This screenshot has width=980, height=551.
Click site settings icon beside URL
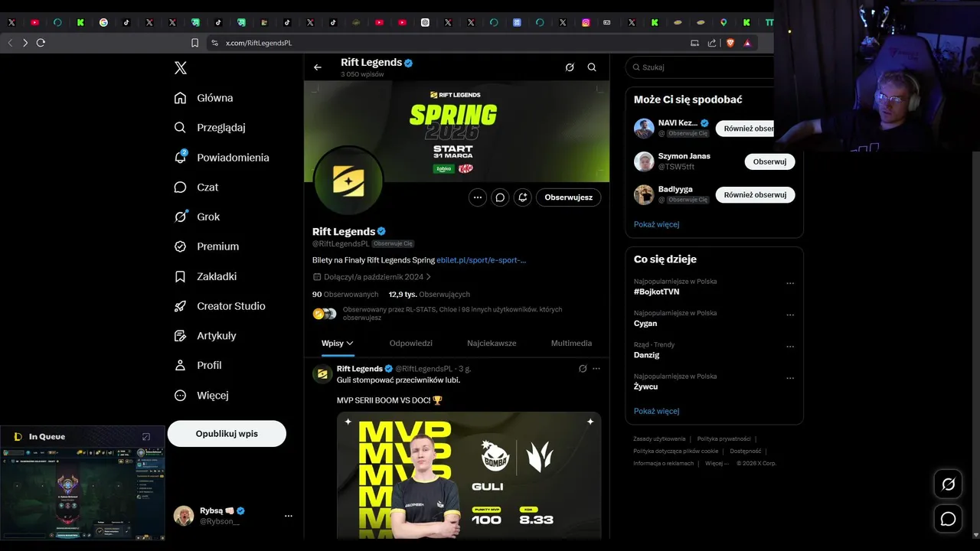[x=215, y=43]
